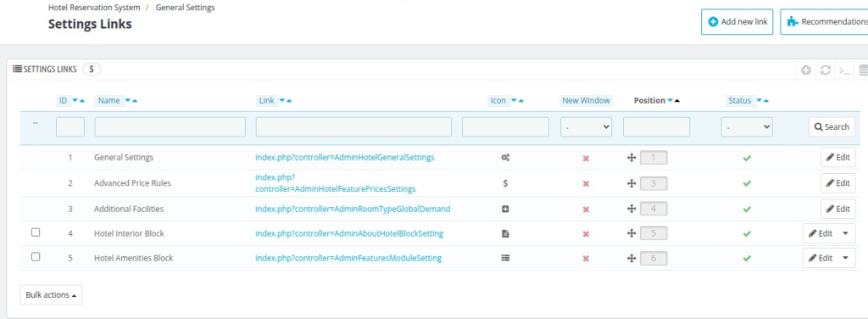This screenshot has height=319, width=868.
Task: Sort Link column descending
Action: 281,101
